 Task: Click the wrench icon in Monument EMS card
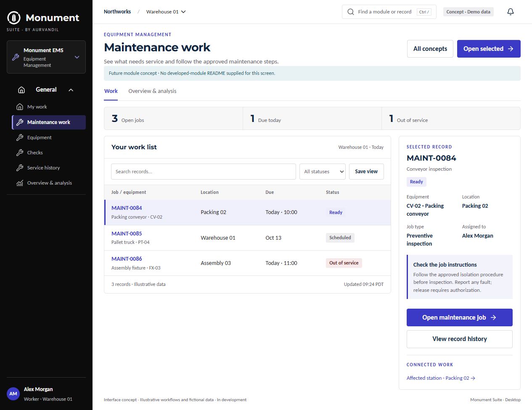click(16, 57)
